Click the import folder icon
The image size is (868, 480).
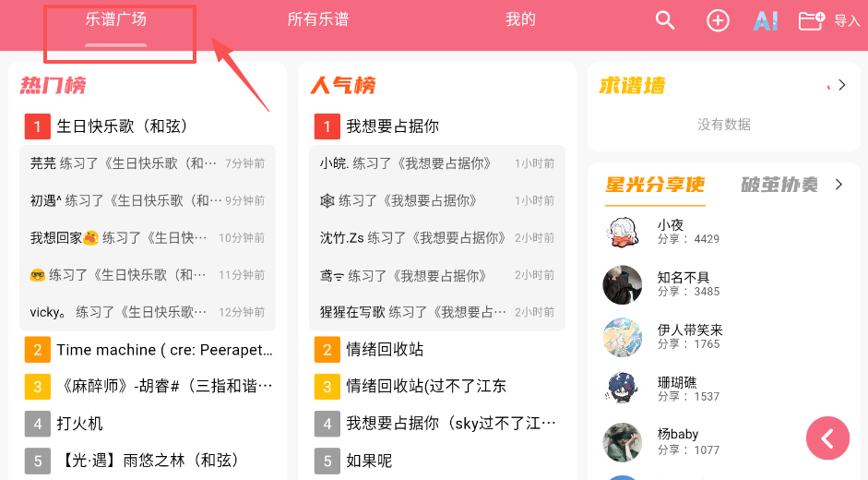(811, 20)
